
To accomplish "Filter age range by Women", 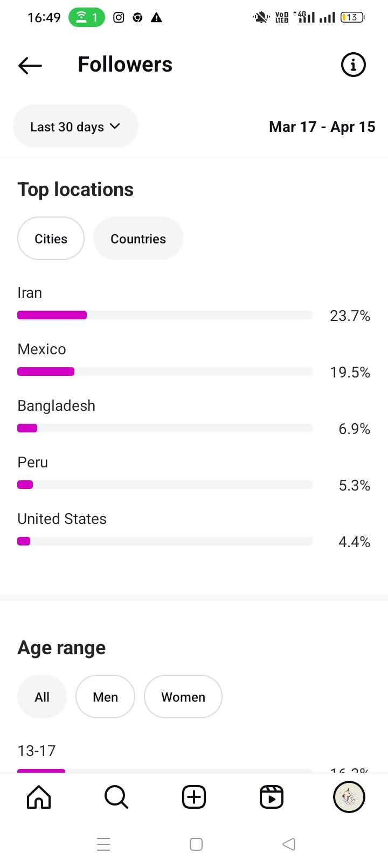I will (x=183, y=697).
